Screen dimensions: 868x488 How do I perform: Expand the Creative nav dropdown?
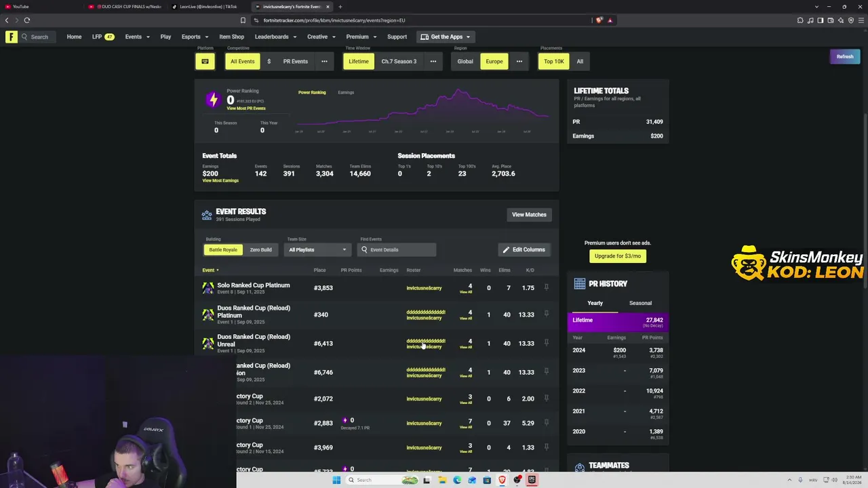coord(321,37)
